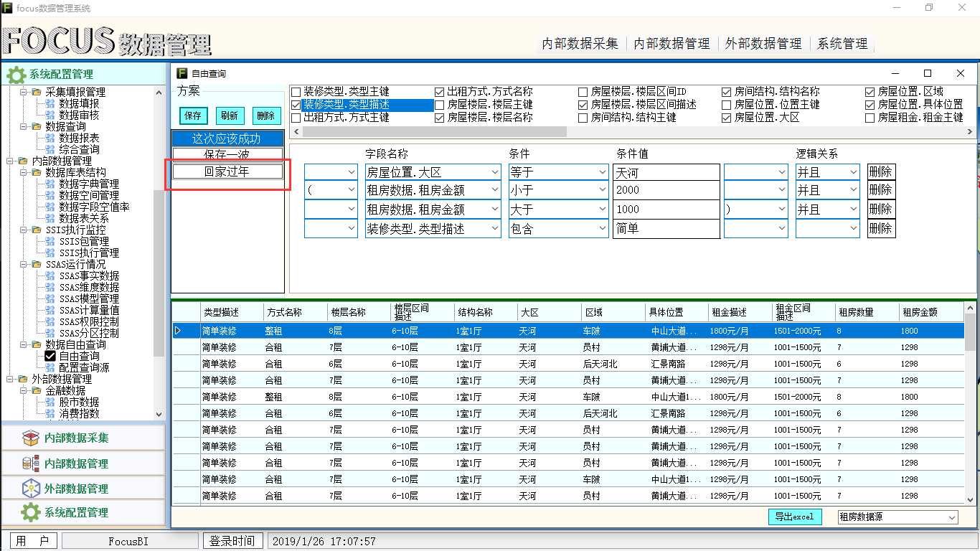This screenshot has height=551, width=980.
Task: Open the 房屋位置.大区 field name dropdown
Action: click(495, 172)
